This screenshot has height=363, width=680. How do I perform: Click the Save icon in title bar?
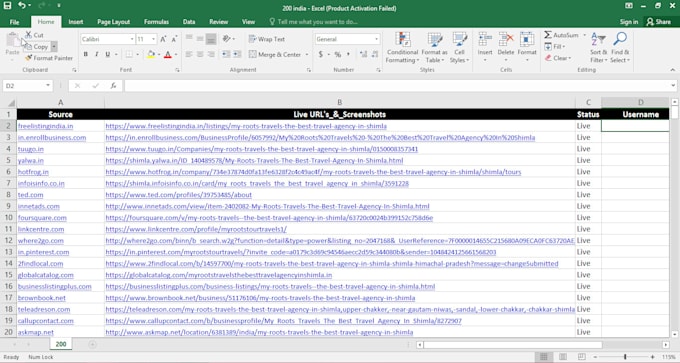pos(7,6)
